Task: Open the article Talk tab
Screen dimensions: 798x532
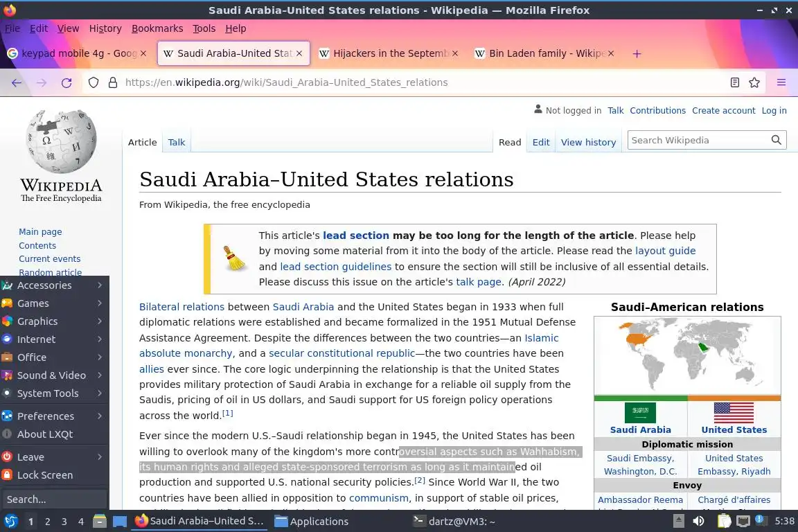Action: 177,142
